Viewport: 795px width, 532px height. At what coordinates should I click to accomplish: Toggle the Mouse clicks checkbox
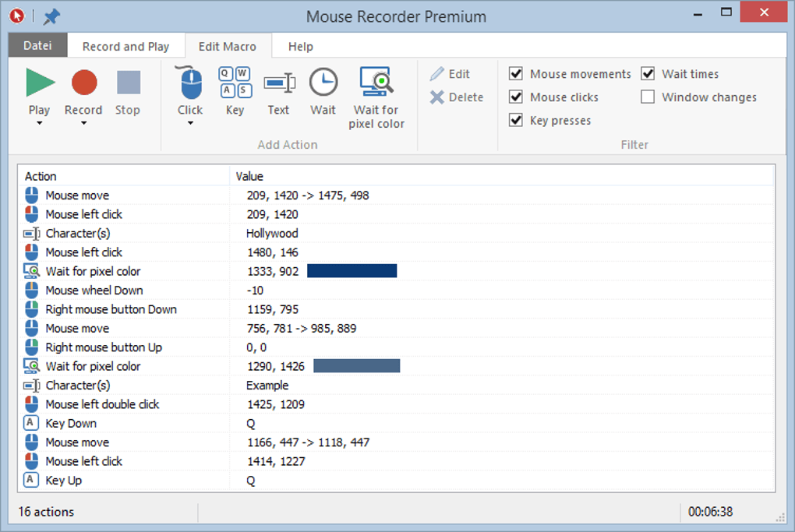[516, 97]
